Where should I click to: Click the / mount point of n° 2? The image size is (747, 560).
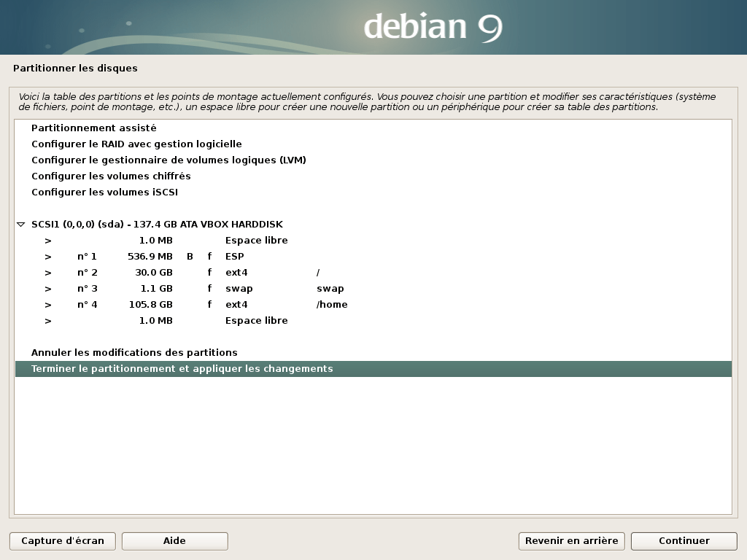pos(318,273)
